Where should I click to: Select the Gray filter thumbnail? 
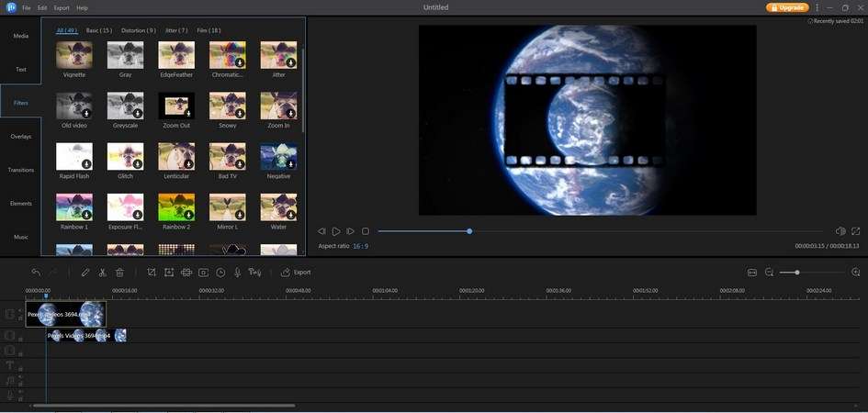(x=125, y=55)
